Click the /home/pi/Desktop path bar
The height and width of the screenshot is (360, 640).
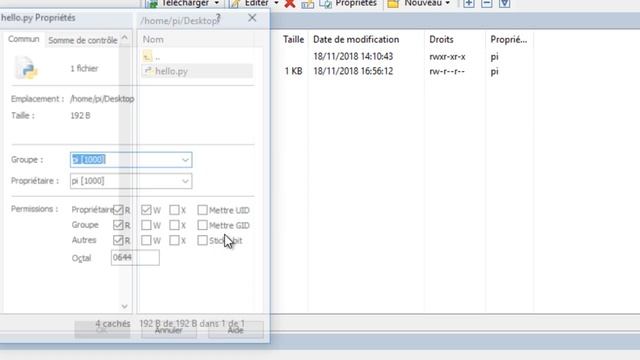tap(180, 21)
